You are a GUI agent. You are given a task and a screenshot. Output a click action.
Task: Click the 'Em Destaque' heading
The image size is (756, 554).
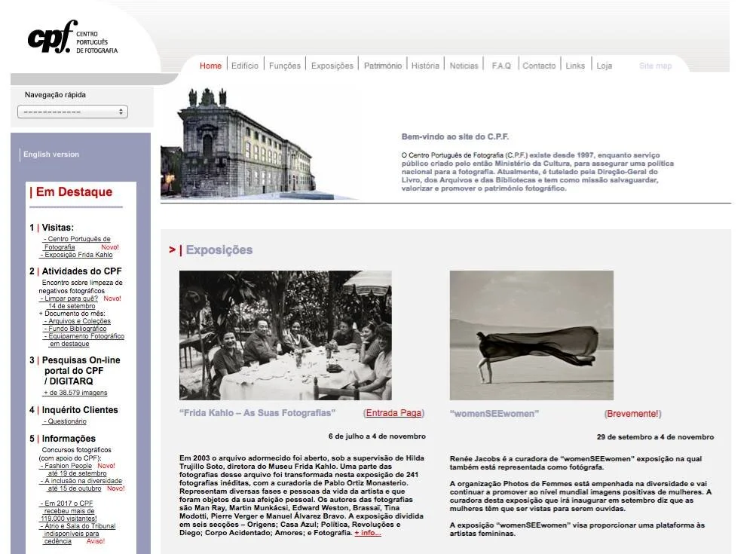point(74,192)
